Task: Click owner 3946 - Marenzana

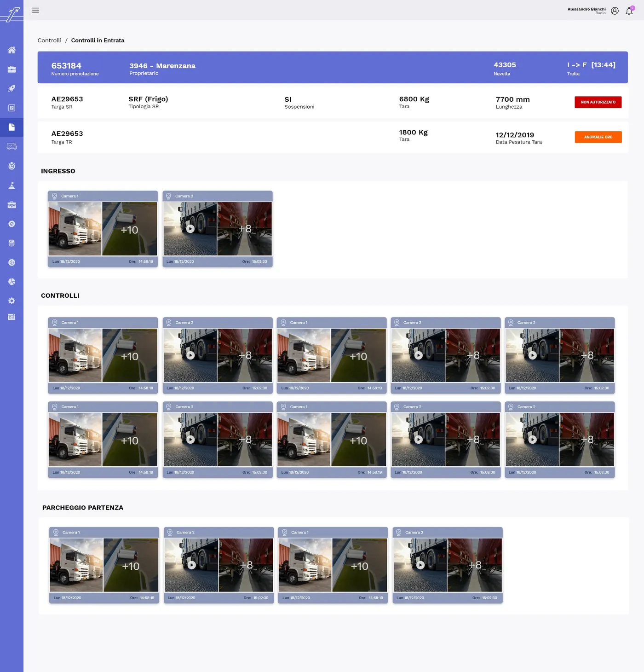Action: point(162,66)
